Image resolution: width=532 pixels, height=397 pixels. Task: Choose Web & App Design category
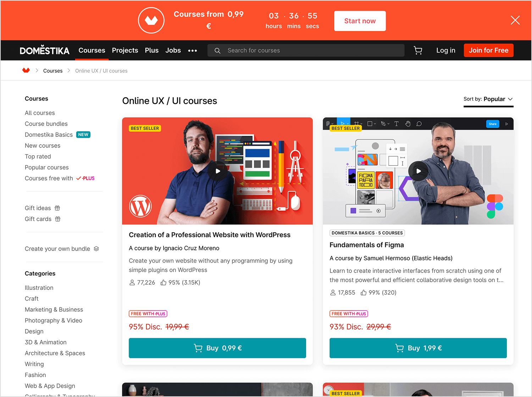[x=50, y=386]
